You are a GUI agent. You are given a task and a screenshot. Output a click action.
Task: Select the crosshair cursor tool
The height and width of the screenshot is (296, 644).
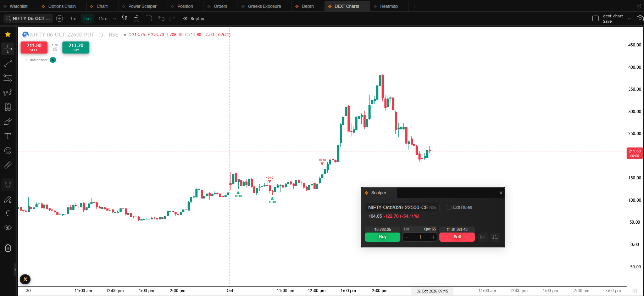[x=8, y=49]
